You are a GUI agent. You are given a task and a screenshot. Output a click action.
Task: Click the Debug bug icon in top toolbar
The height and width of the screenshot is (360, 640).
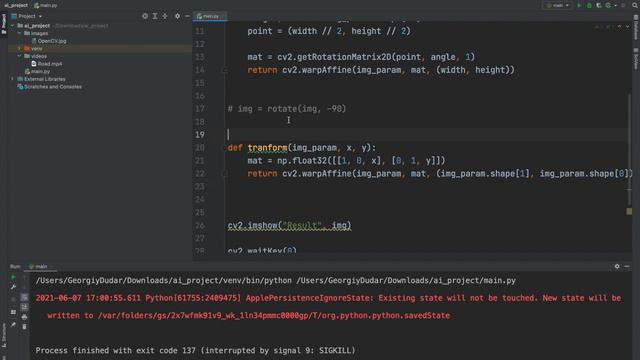click(x=589, y=5)
